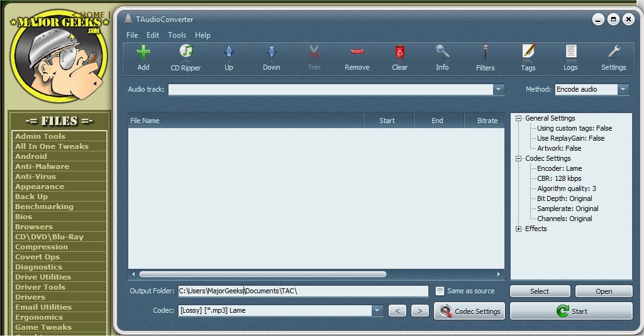Click the scrollbar right arrow
The height and width of the screenshot is (336, 644).
click(499, 274)
